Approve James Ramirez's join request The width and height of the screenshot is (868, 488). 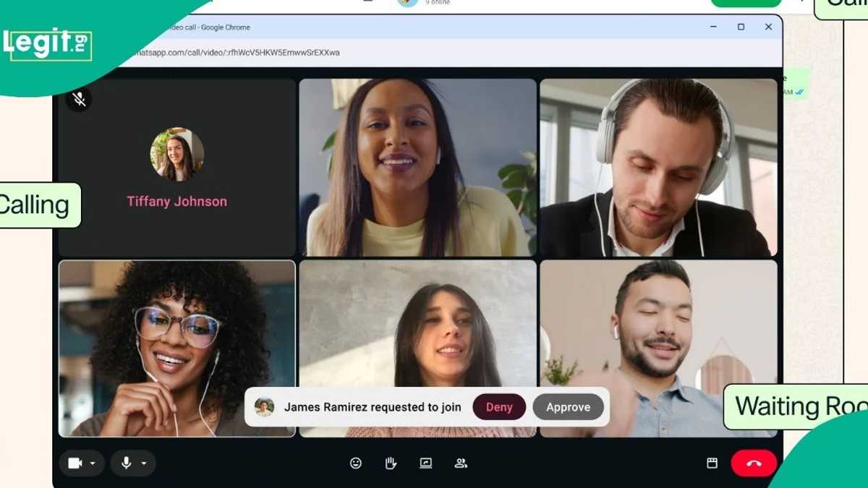coord(568,407)
